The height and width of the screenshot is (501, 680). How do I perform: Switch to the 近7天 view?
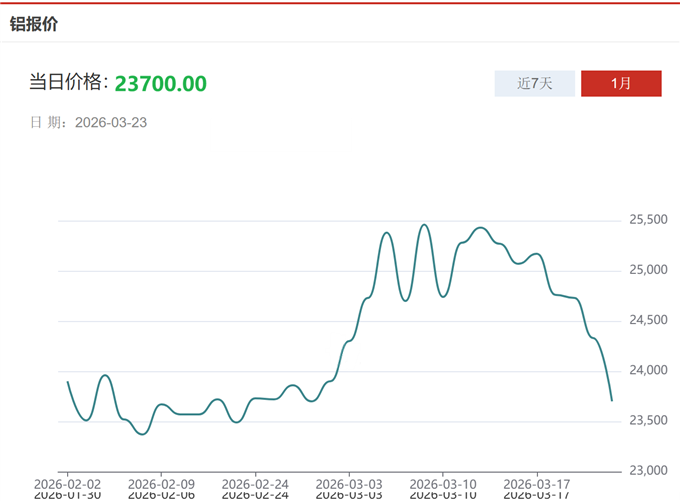click(x=534, y=84)
